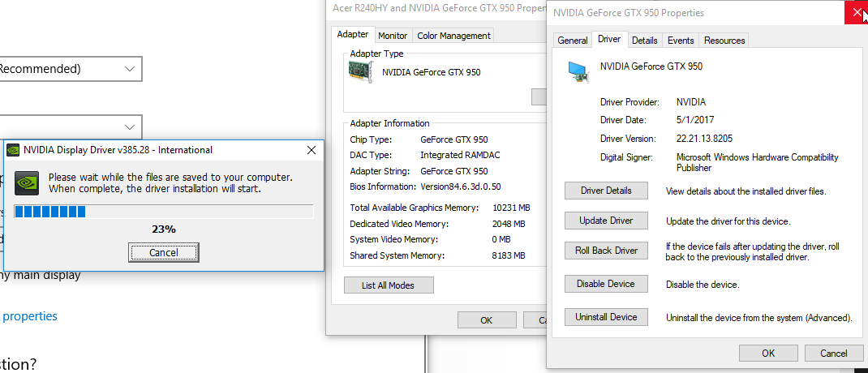
Task: Open Driver Details
Action: [606, 191]
